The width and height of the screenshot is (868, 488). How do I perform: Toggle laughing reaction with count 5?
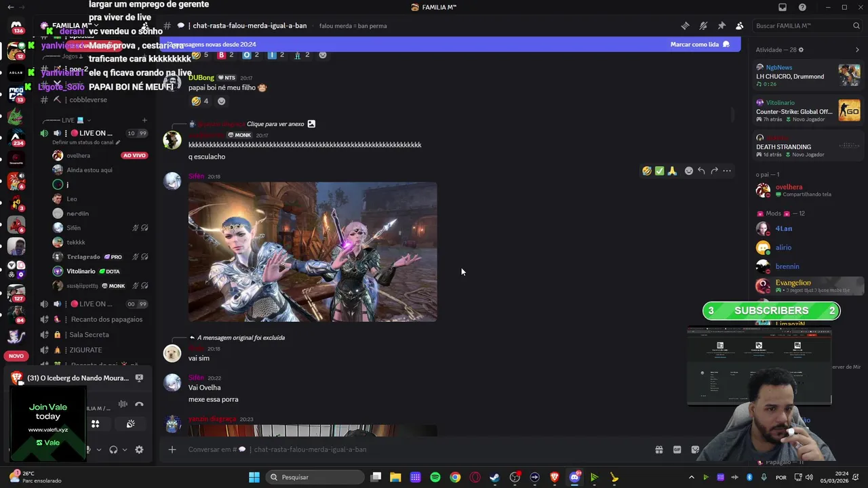coord(200,55)
